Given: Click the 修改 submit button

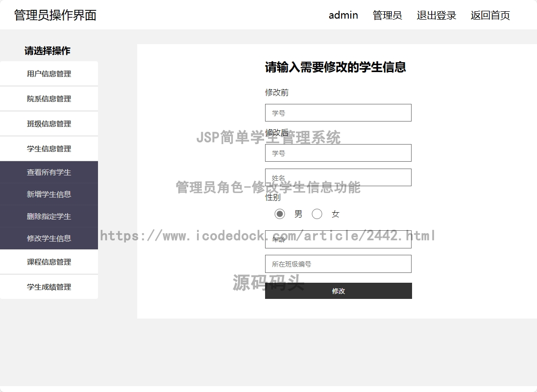Looking at the screenshot, I should [x=339, y=291].
